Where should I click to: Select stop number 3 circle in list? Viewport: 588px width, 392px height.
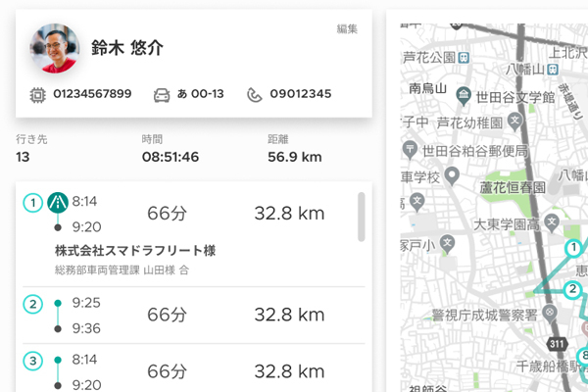pos(33,361)
